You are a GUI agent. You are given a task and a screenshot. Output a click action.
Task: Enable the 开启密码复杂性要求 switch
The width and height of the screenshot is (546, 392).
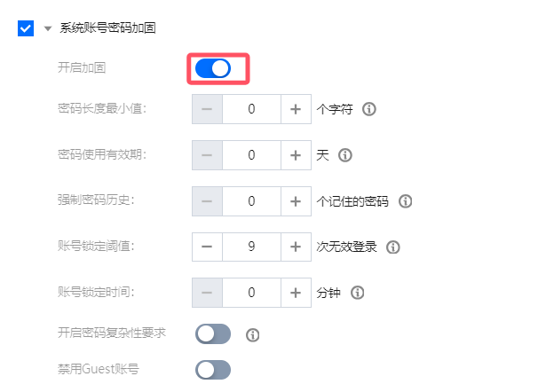(x=213, y=334)
